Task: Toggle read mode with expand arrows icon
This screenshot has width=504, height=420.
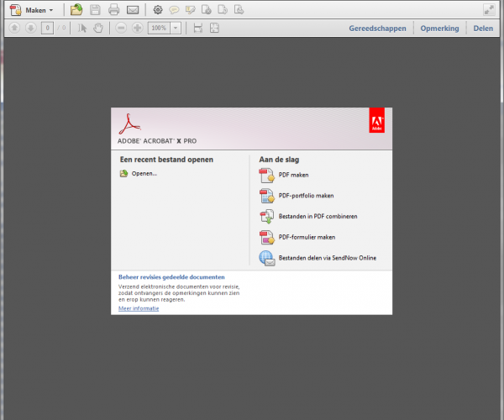Action: (489, 10)
